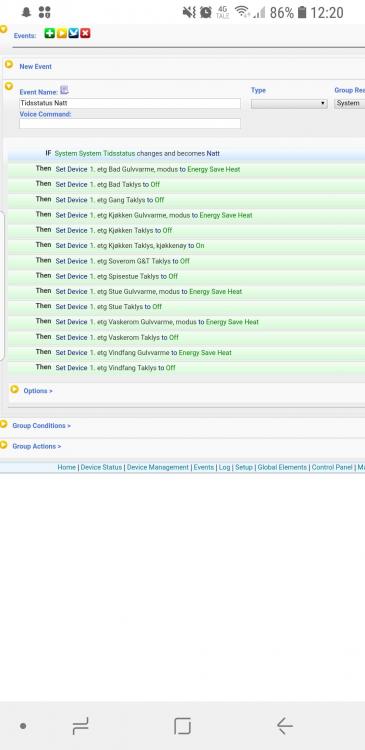
Task: Open Setup in footer menu
Action: click(x=243, y=467)
